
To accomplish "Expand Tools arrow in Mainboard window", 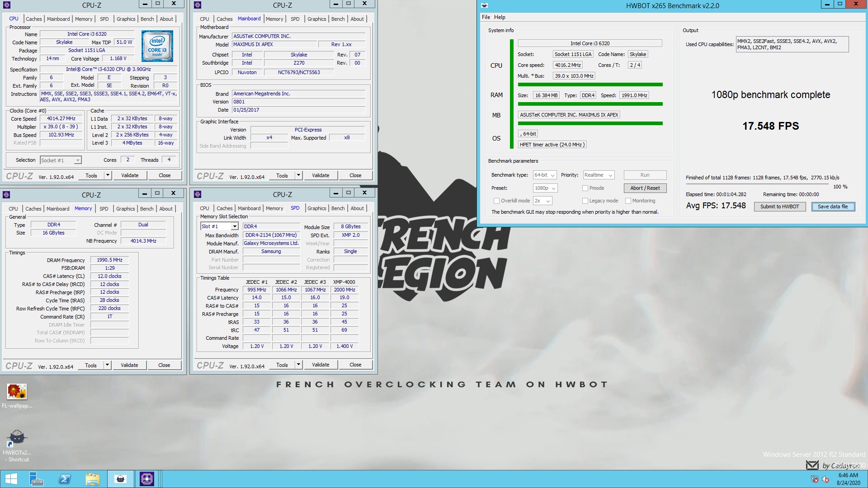I will point(298,175).
